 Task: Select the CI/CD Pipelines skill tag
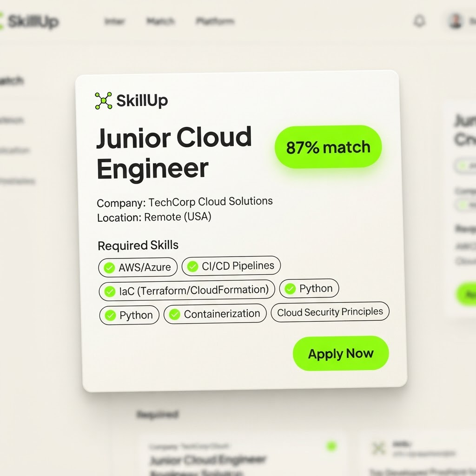(x=231, y=266)
